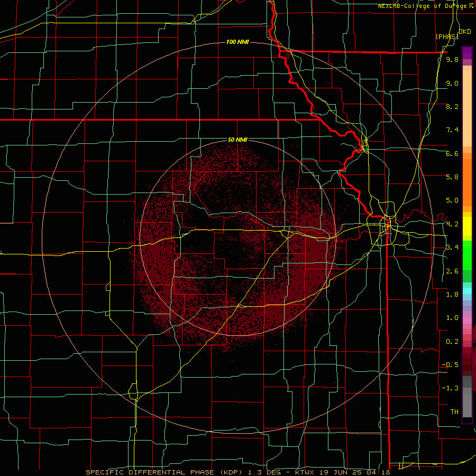Click the 50 NMI range ring label
This screenshot has height=476, width=476.
(x=237, y=140)
